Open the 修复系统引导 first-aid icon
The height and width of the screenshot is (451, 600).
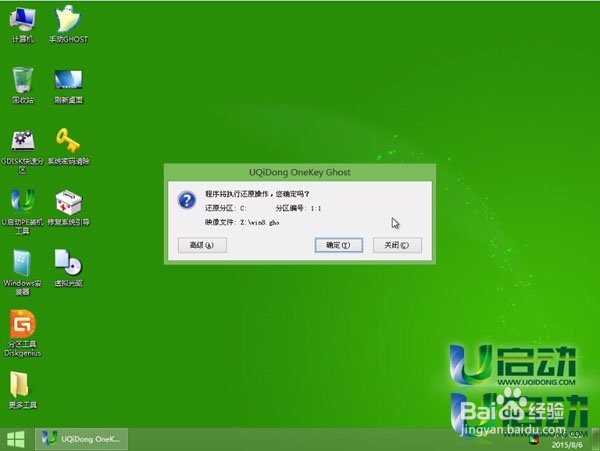[x=68, y=207]
